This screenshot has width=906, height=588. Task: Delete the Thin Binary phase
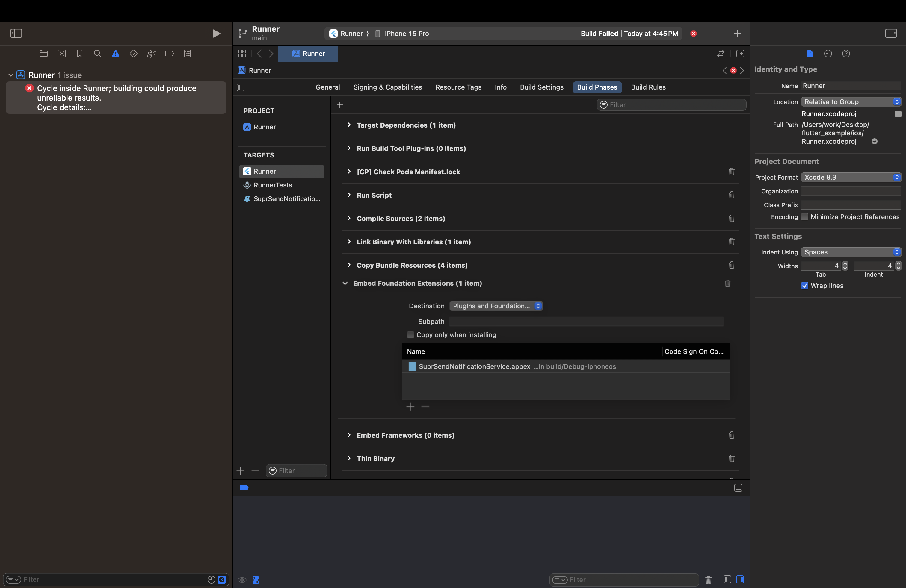pyautogui.click(x=731, y=459)
